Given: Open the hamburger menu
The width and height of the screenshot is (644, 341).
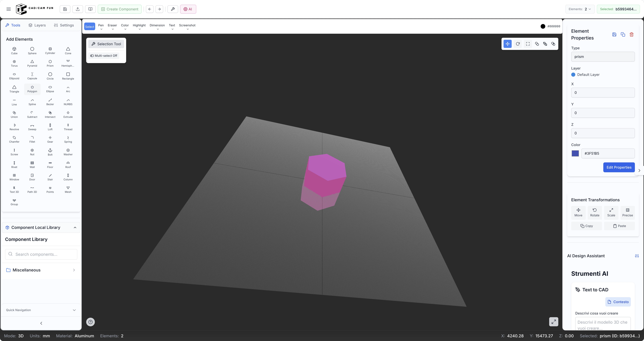Looking at the screenshot, I should pyautogui.click(x=8, y=9).
